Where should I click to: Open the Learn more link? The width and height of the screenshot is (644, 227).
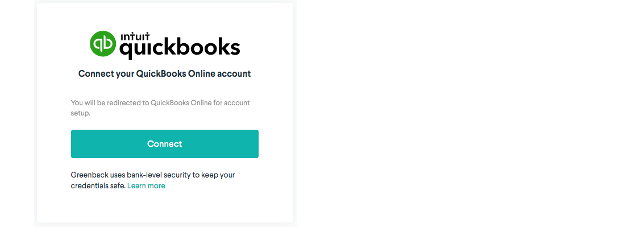pyautogui.click(x=146, y=186)
